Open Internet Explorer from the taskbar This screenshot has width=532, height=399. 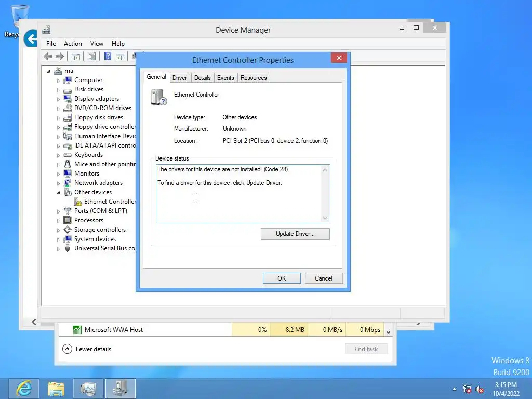coord(24,389)
